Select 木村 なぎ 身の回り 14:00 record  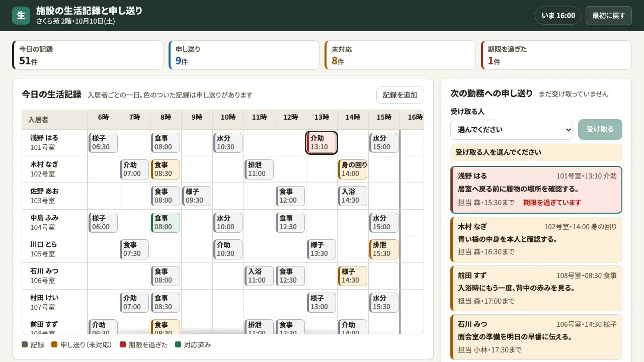(x=353, y=169)
